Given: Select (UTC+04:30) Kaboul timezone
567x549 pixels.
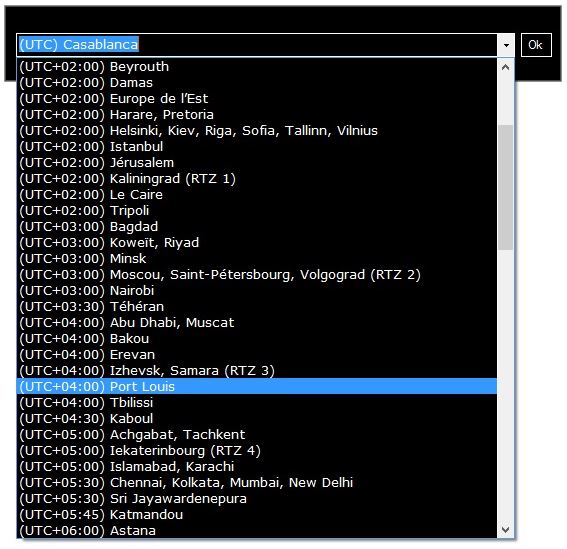Looking at the screenshot, I should point(257,418).
